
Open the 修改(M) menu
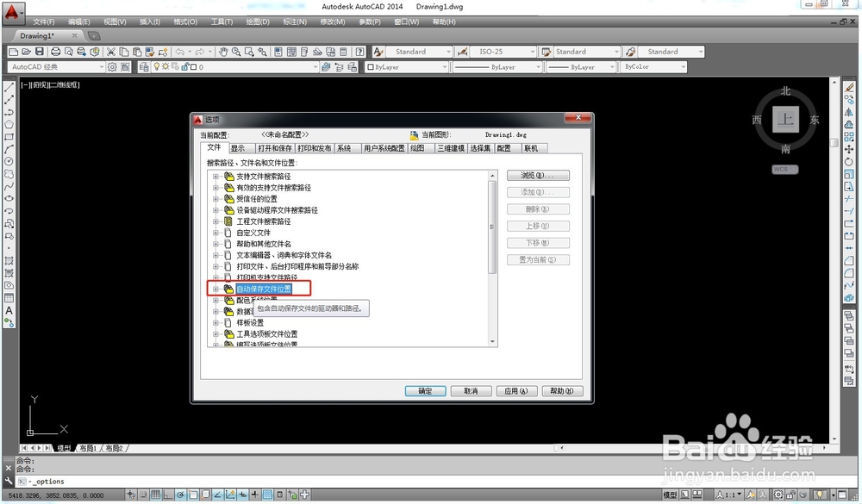(x=332, y=22)
